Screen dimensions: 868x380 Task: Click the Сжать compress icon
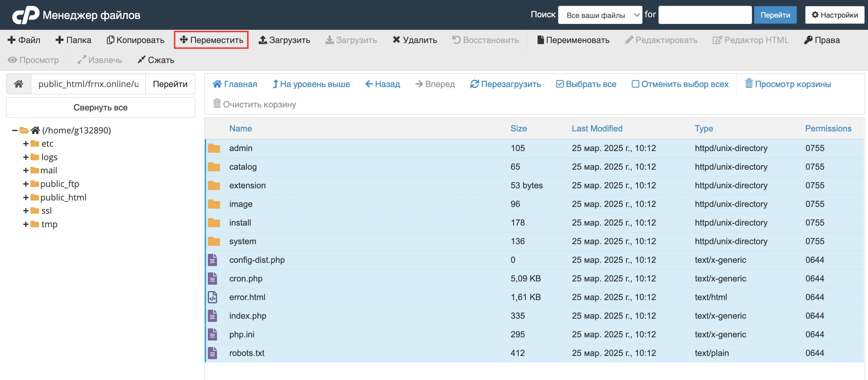point(141,60)
